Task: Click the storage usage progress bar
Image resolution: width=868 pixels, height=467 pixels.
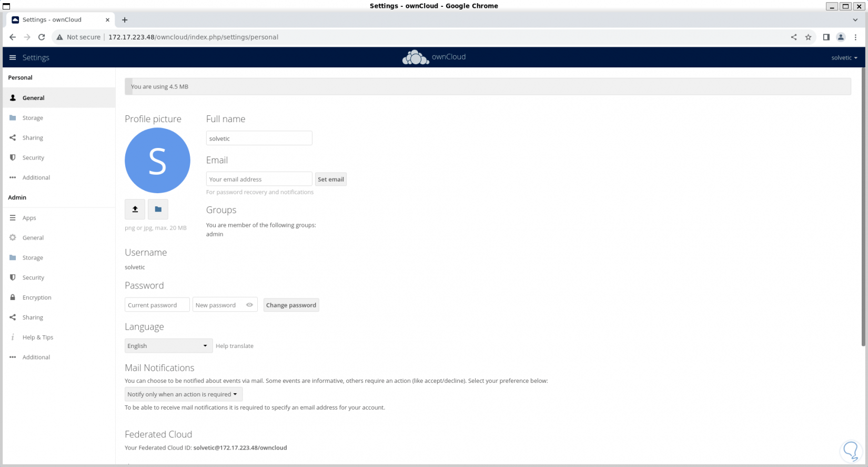Action: (x=488, y=87)
